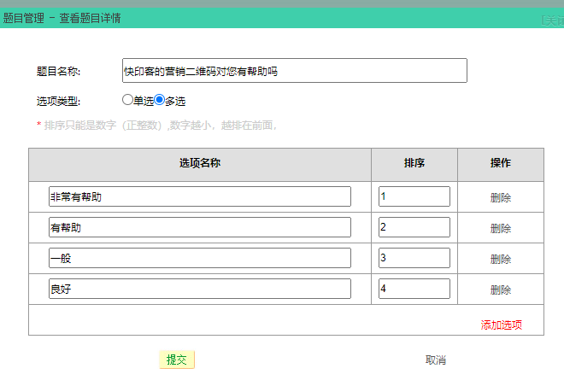Click the 一般 option name field
Screen dimensions: 564x392
click(200, 258)
